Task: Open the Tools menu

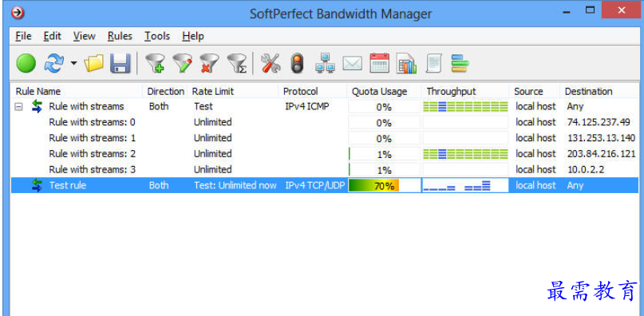Action: point(157,36)
